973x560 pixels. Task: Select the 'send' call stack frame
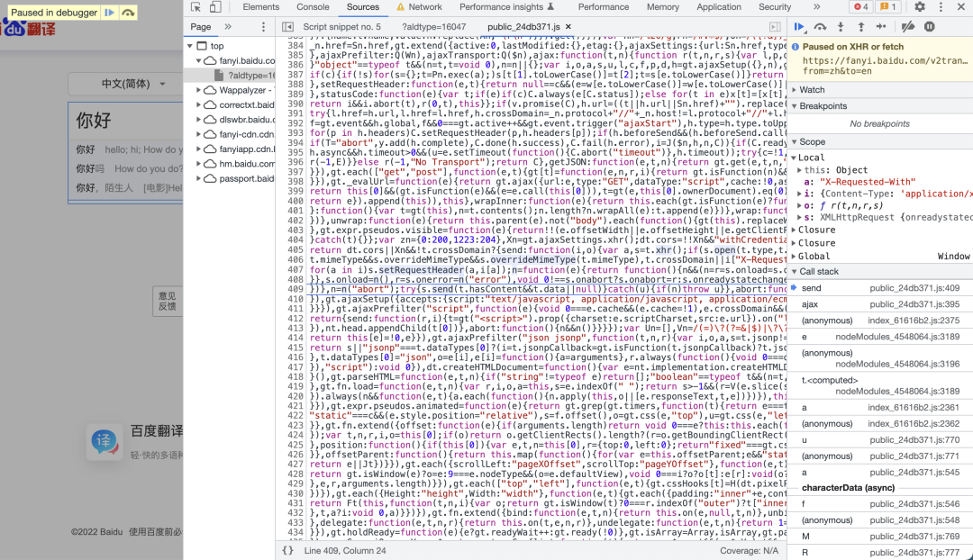tap(880, 288)
